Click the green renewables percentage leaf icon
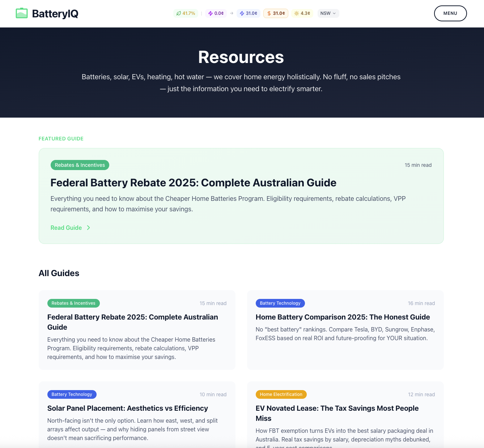Viewport: 484px width, 448px height. coord(179,13)
